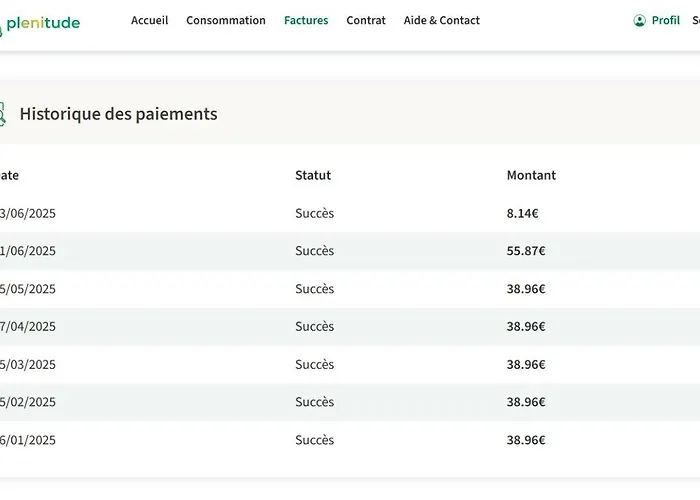Click the January 2025 payment date
Viewport: 700px width, 500px height.
pyautogui.click(x=28, y=440)
